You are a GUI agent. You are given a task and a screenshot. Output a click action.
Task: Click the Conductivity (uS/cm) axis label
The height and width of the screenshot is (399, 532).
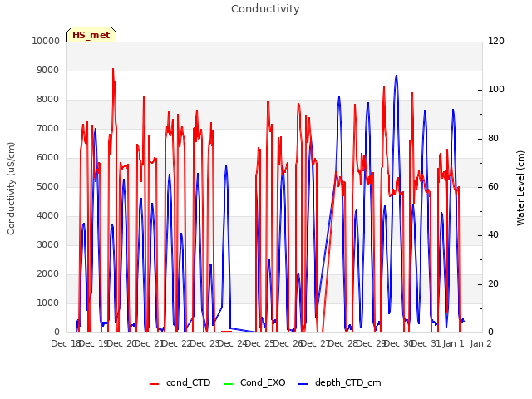[11, 189]
